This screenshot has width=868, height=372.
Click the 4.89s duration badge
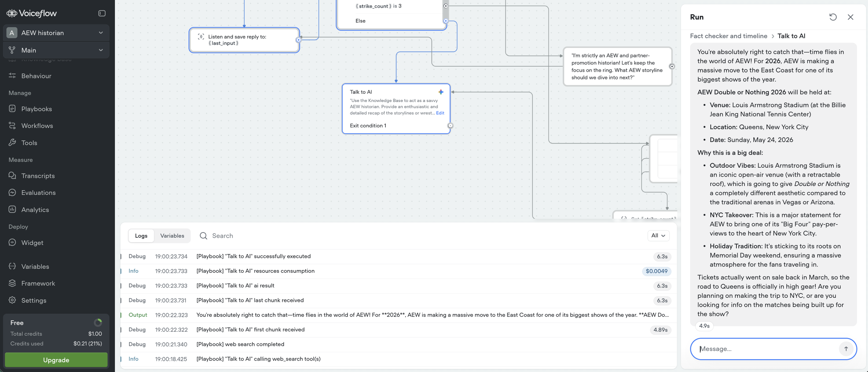pyautogui.click(x=660, y=330)
